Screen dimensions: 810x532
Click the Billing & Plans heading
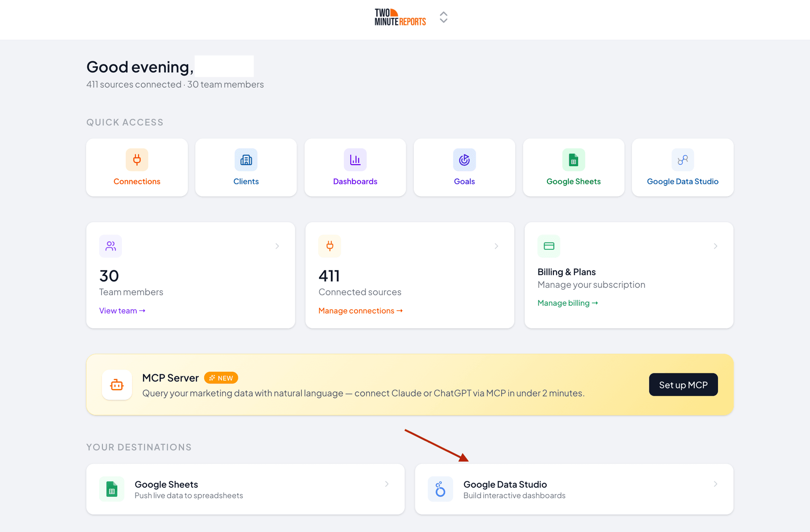pyautogui.click(x=567, y=272)
